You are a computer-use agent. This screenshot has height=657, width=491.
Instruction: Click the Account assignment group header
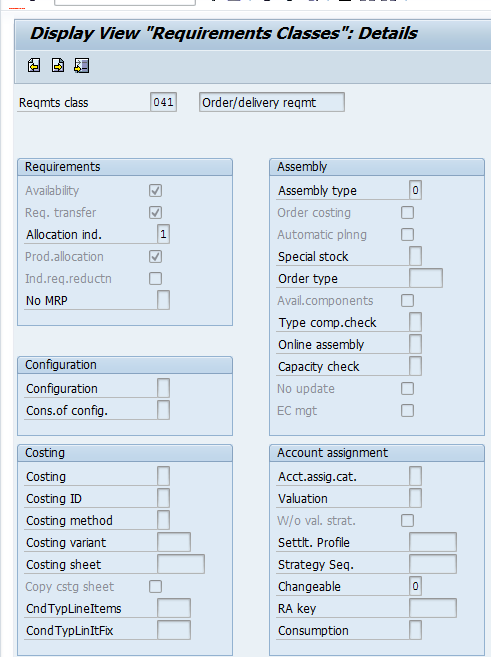click(x=377, y=453)
